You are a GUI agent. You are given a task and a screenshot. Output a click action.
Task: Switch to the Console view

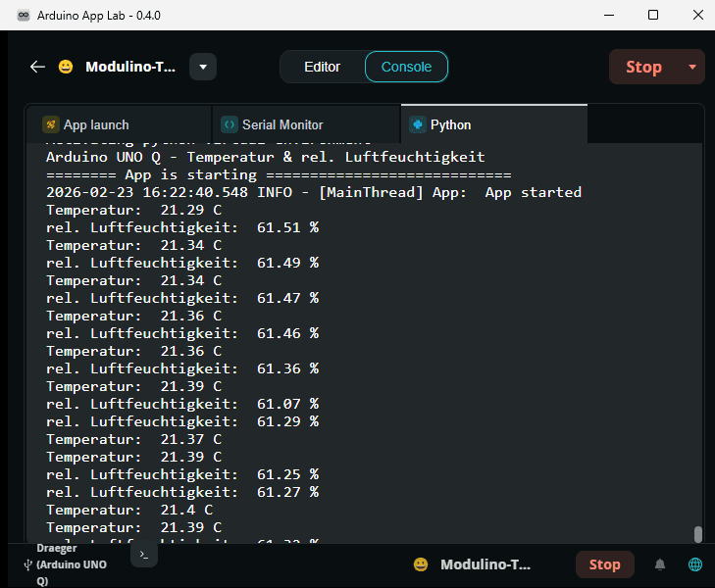(406, 67)
